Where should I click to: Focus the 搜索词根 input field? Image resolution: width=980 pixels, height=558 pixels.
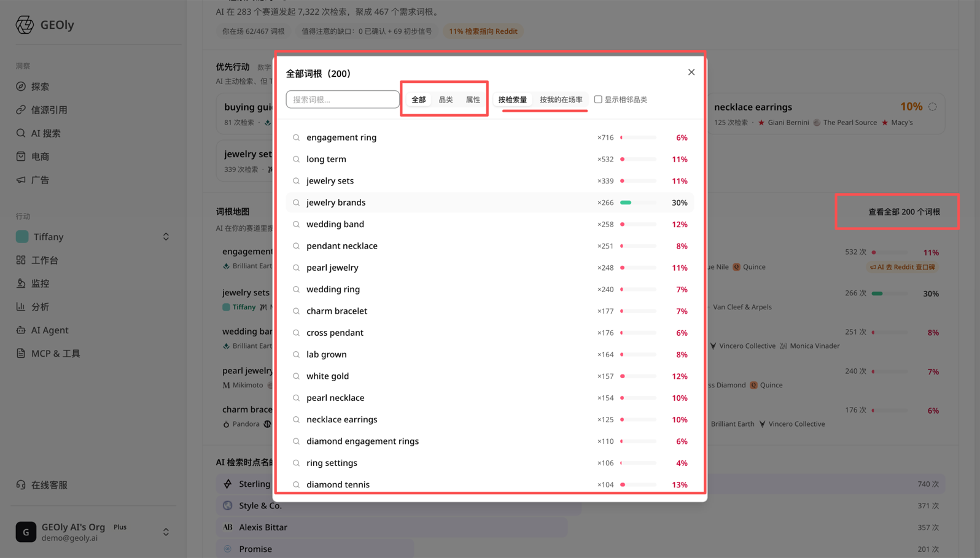click(343, 99)
